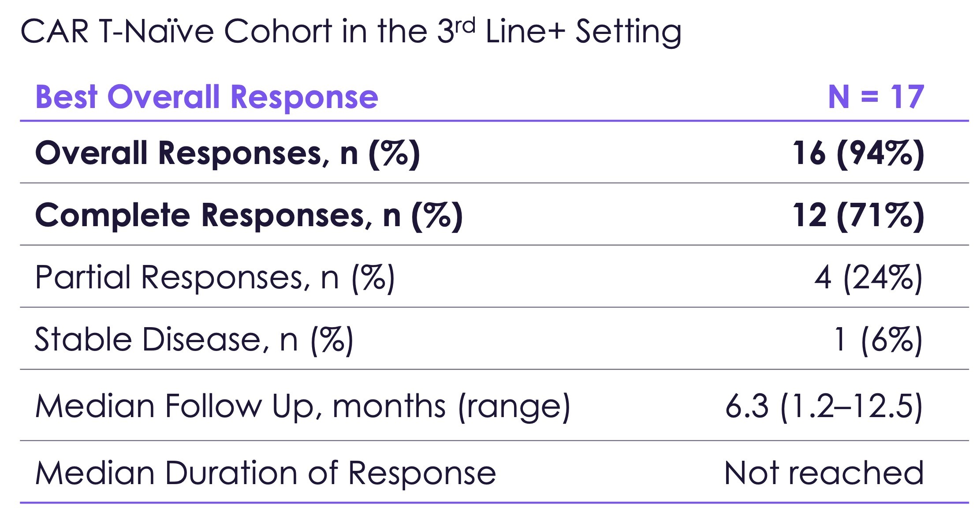
Task: Click the '1 (6%)' value
Action: click(x=878, y=340)
